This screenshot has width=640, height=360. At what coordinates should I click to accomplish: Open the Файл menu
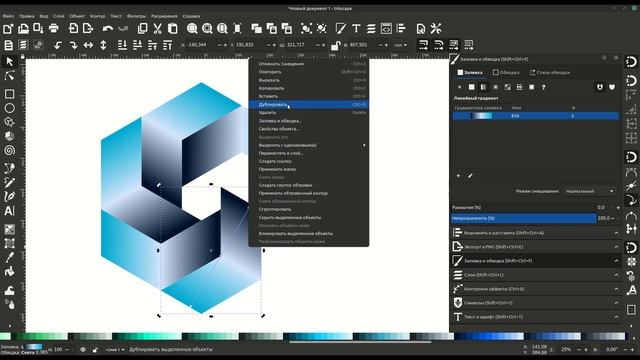[8, 16]
